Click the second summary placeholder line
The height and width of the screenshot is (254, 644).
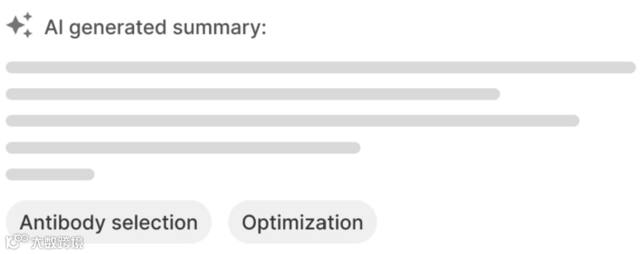(x=253, y=94)
